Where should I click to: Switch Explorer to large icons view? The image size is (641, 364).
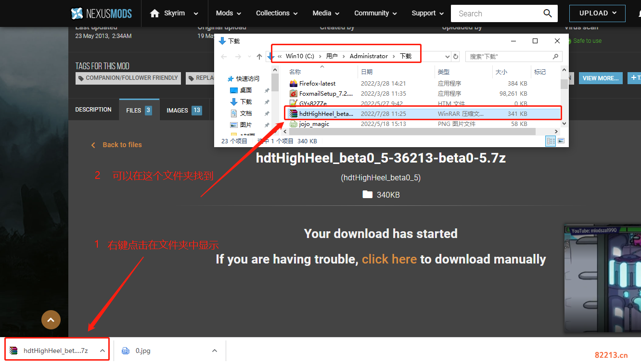pyautogui.click(x=561, y=141)
